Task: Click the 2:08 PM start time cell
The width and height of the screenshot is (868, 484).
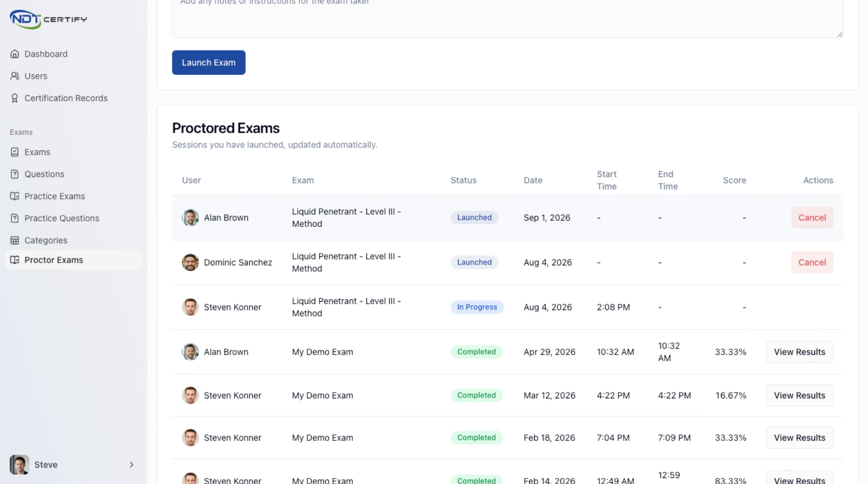Action: point(613,307)
